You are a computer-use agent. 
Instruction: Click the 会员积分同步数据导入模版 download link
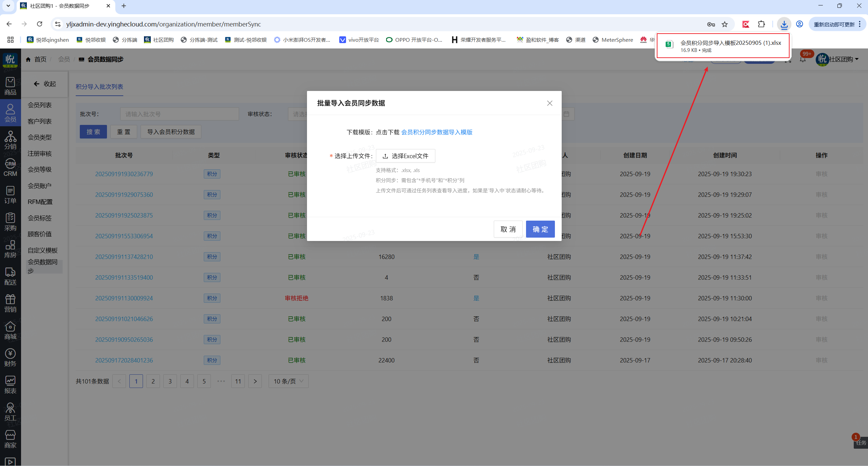click(437, 132)
